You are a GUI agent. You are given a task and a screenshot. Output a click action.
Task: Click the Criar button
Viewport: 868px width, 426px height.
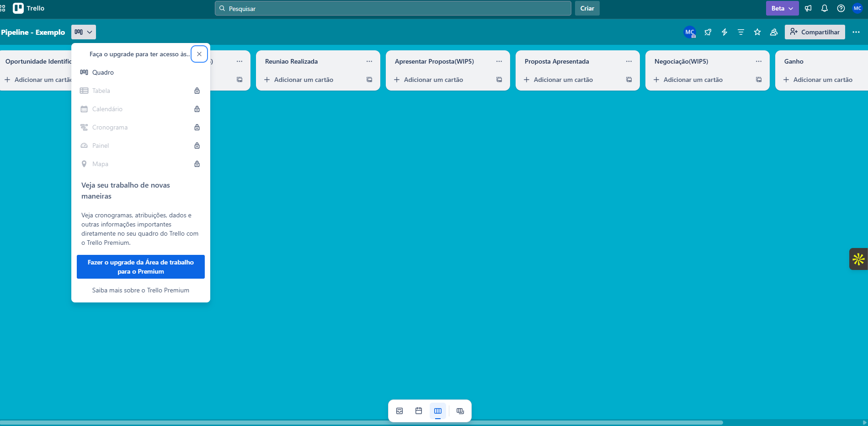[587, 8]
